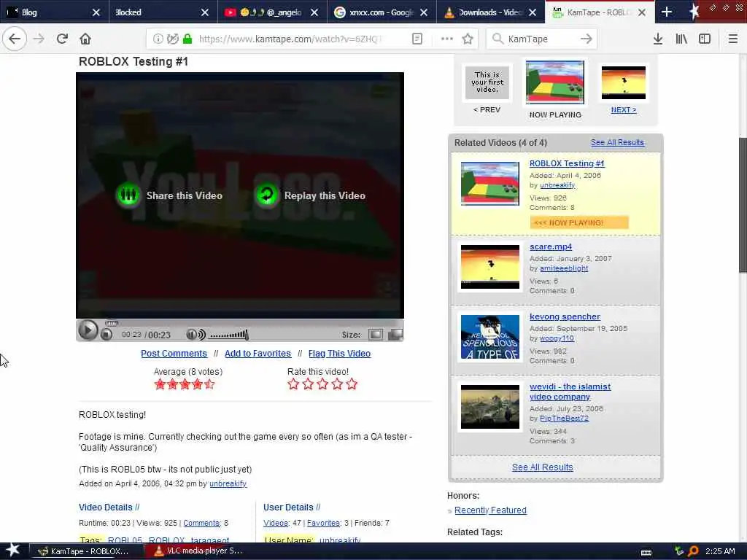Click the kevong spencher thumbnail
747x560 pixels.
(489, 337)
